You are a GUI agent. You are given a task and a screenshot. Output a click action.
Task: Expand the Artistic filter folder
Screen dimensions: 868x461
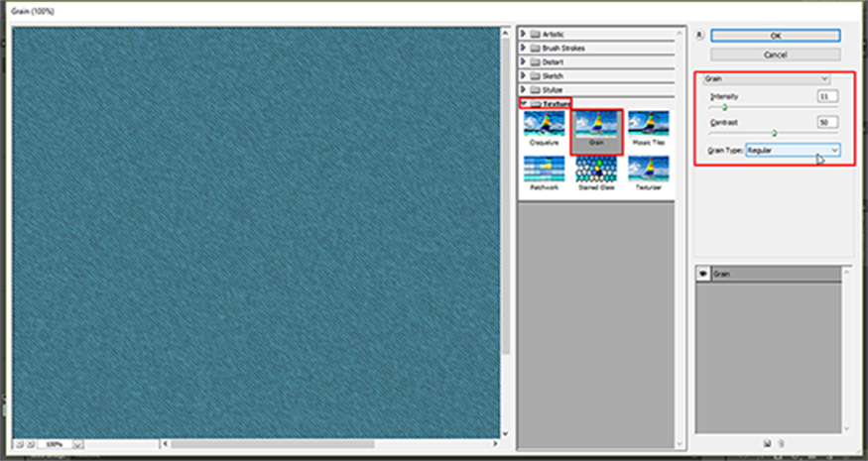[x=523, y=35]
